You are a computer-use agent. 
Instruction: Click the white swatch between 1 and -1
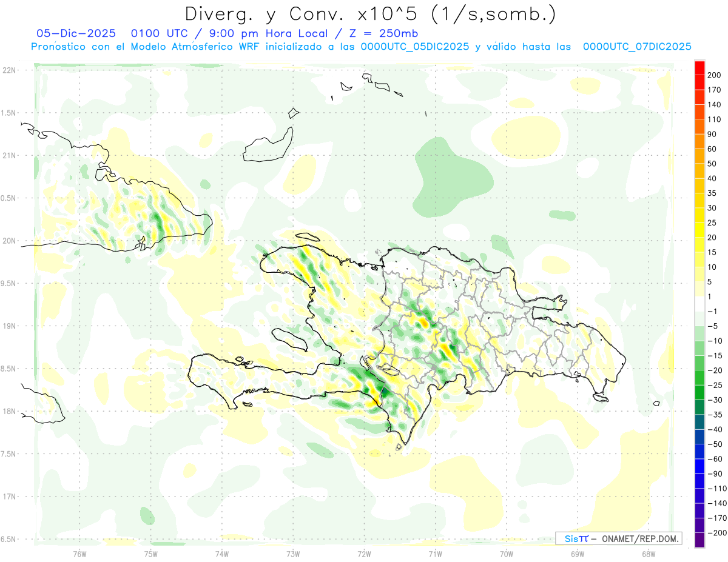click(x=699, y=304)
